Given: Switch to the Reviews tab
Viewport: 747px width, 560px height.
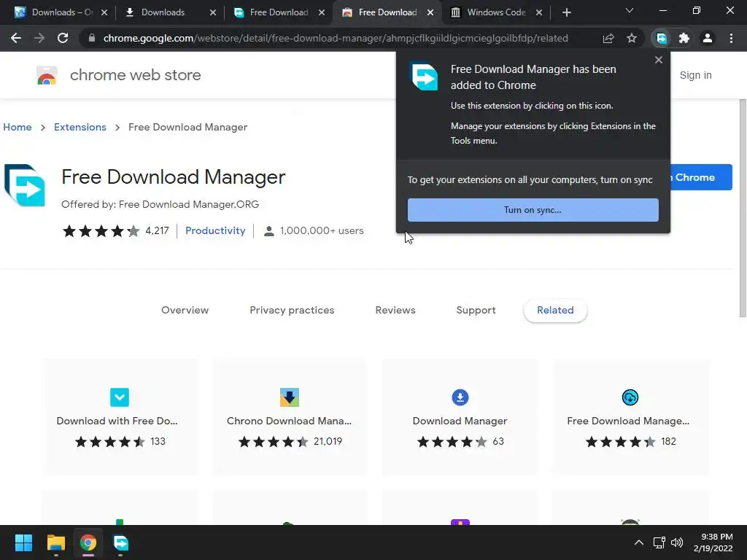Looking at the screenshot, I should click(395, 310).
